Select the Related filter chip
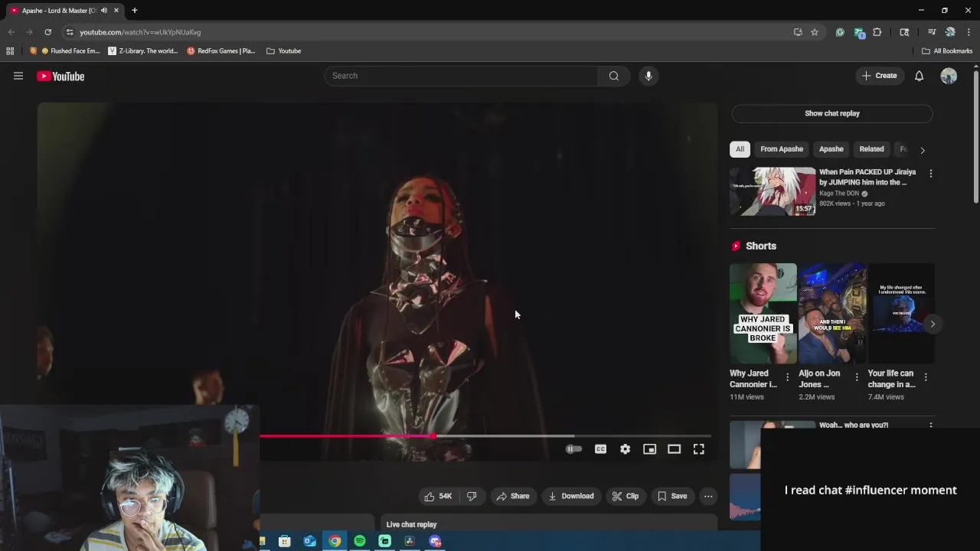 871,149
